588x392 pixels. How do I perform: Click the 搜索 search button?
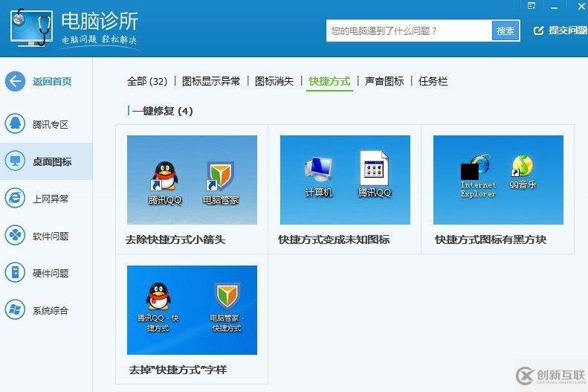[505, 30]
